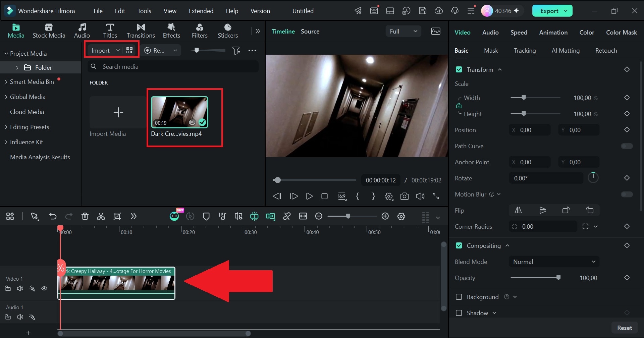The height and width of the screenshot is (338, 644).
Task: Open the Effects panel
Action: click(171, 31)
